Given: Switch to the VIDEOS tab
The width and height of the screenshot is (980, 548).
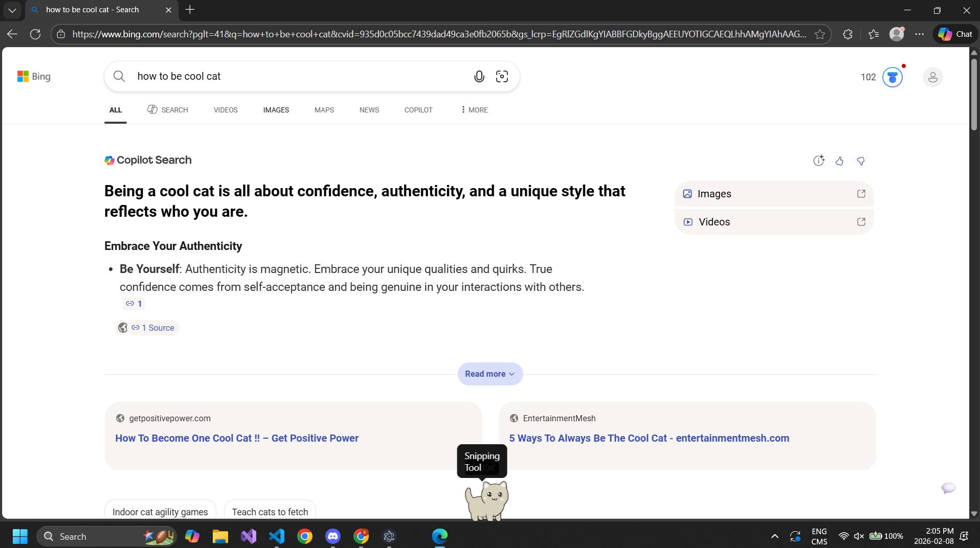Looking at the screenshot, I should pos(226,110).
